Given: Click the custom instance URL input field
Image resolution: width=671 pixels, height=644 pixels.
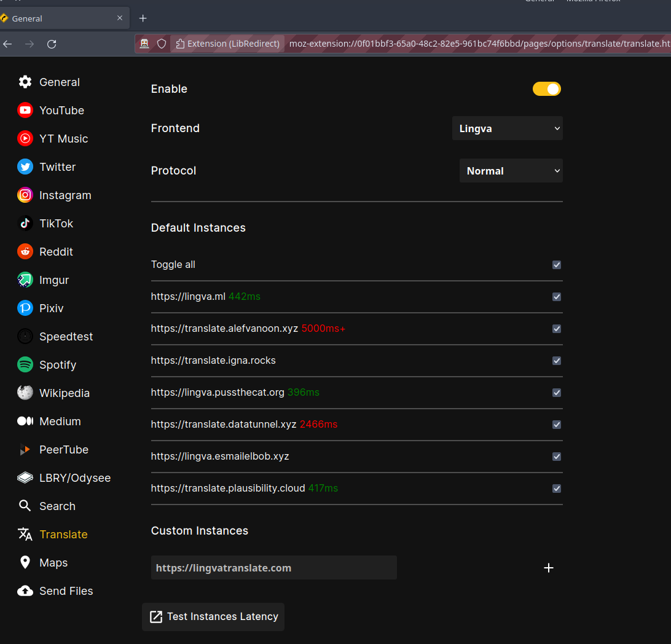Looking at the screenshot, I should [x=273, y=567].
